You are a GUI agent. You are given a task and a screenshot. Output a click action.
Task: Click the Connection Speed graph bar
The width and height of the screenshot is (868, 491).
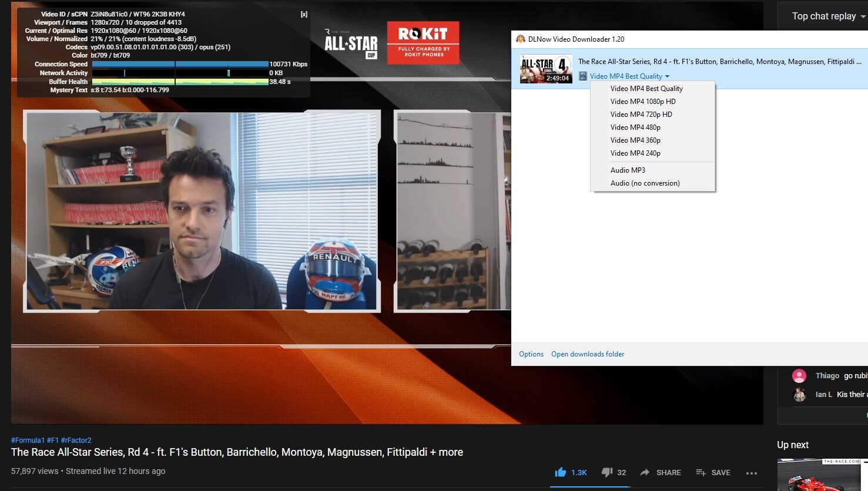pyautogui.click(x=180, y=64)
